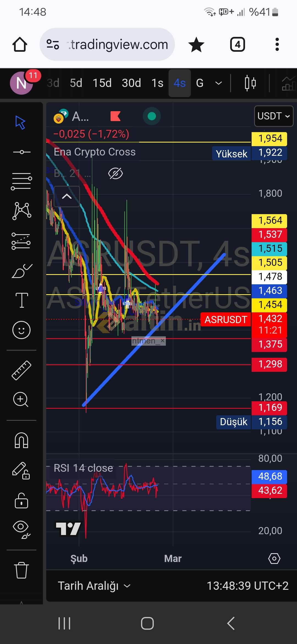Choose the active 4s timeframe
The image size is (297, 644).
(x=180, y=83)
